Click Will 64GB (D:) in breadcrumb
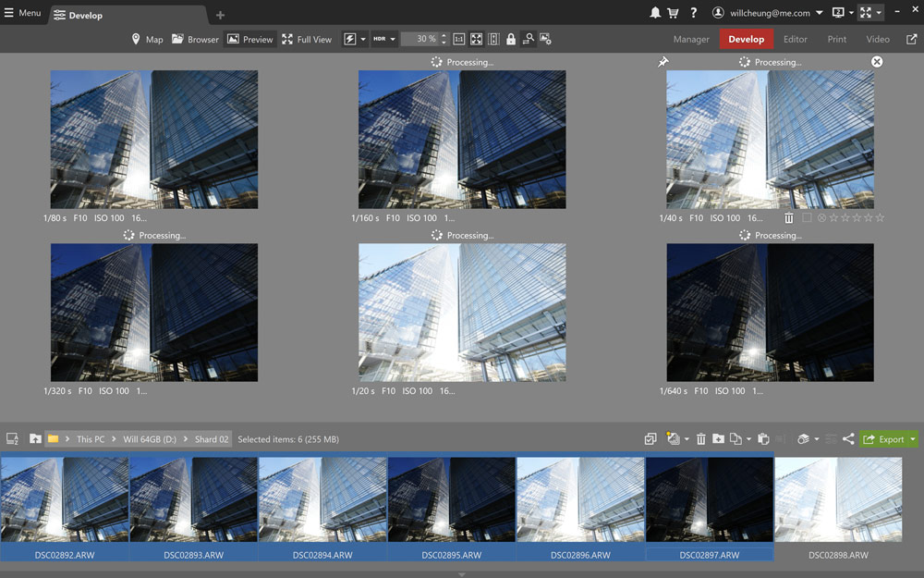Viewport: 924px width, 578px height. tap(150, 439)
